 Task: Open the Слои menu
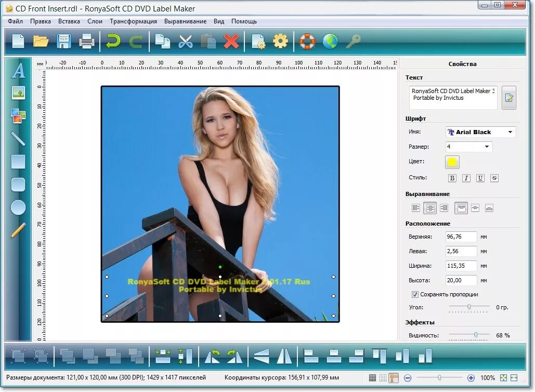click(x=95, y=21)
